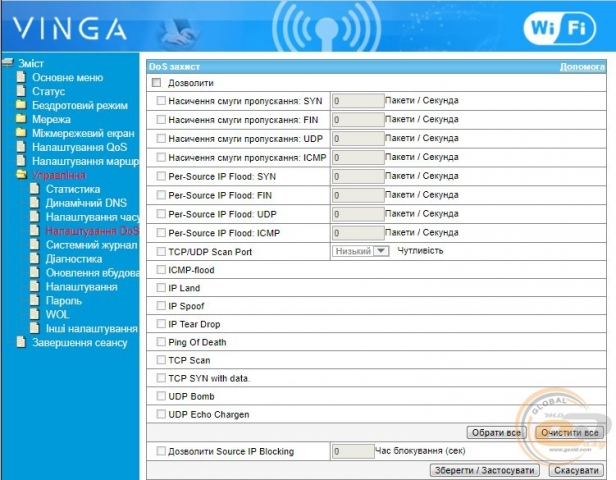Click the page icon beside Завершення сеансу
616x480 pixels.
21,342
